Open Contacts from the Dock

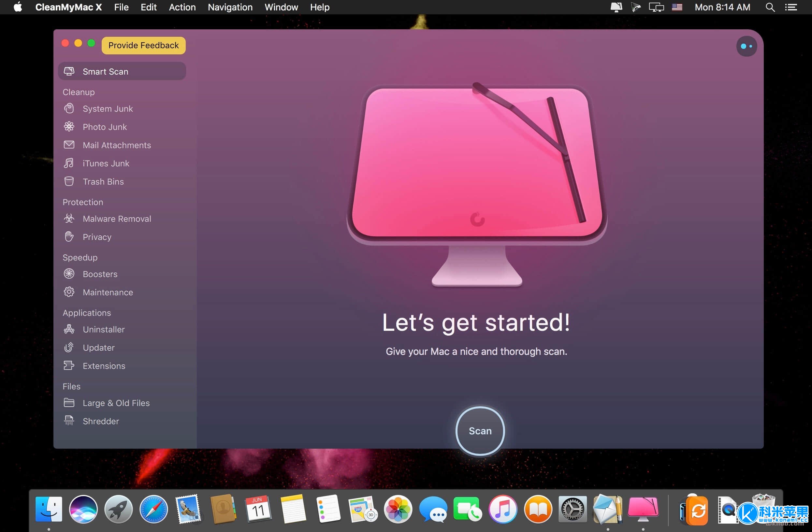pyautogui.click(x=223, y=509)
